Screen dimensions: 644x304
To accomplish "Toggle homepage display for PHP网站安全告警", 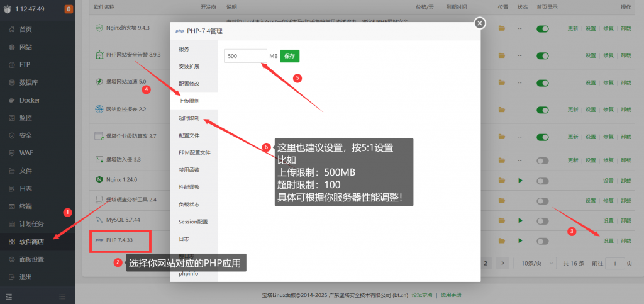I will pos(543,56).
